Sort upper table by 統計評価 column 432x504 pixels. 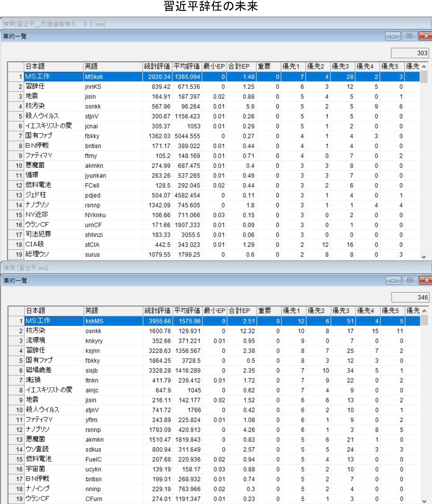(x=157, y=66)
